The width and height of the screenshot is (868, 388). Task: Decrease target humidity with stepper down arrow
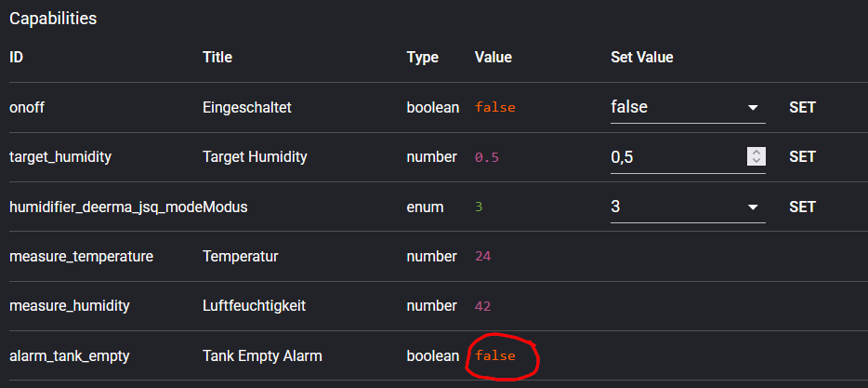tap(756, 162)
